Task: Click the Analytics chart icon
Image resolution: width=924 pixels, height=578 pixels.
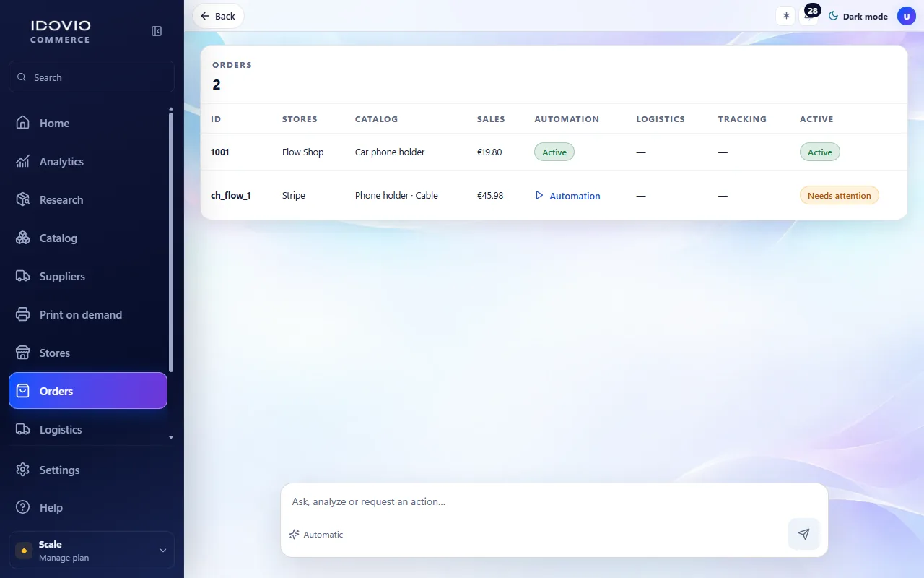Action: click(23, 161)
